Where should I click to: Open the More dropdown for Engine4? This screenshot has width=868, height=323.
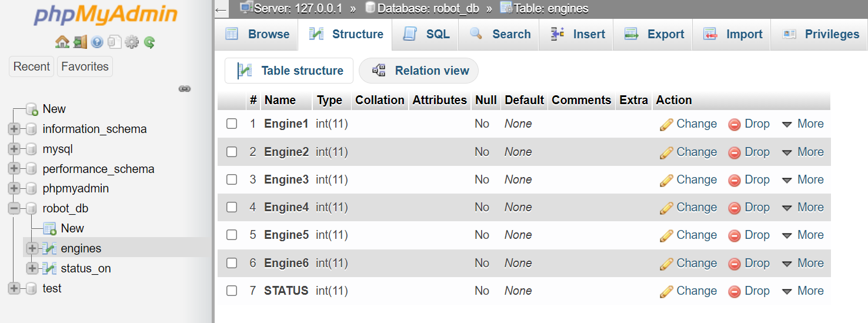point(803,207)
